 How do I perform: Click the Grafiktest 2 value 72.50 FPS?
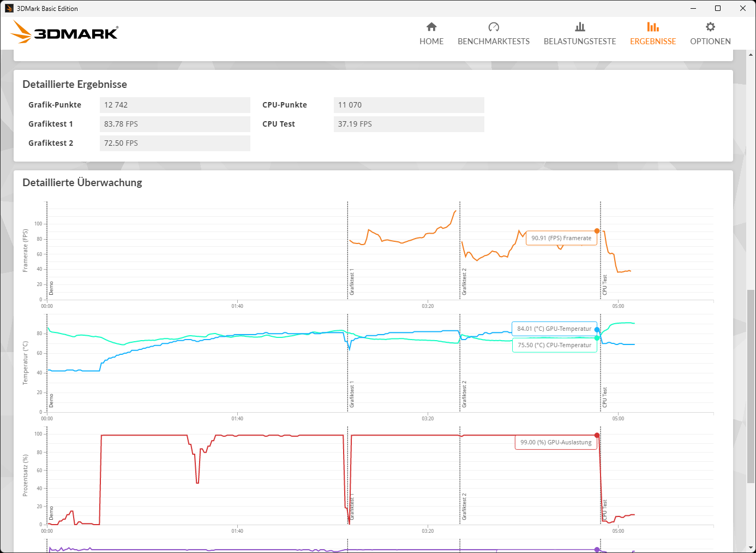point(175,143)
